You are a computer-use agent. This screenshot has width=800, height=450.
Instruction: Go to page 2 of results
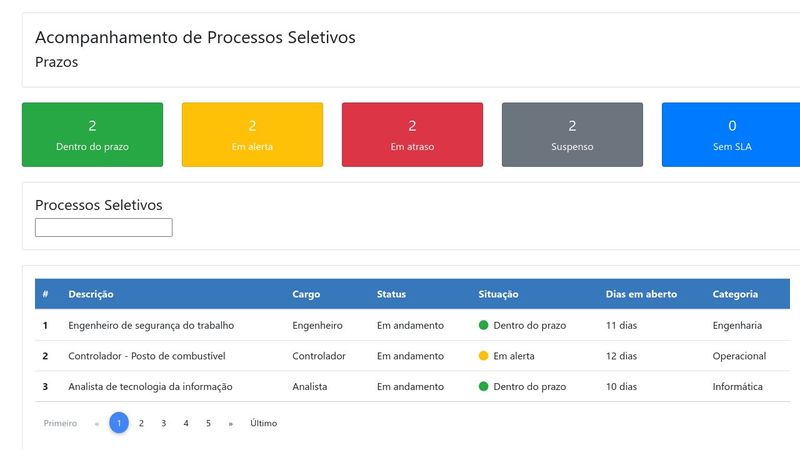(141, 423)
